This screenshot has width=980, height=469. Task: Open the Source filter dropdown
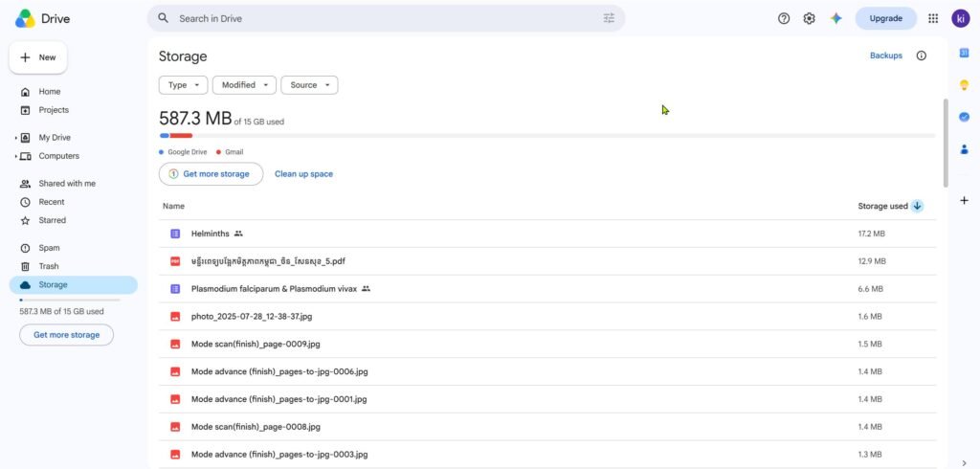coord(309,85)
